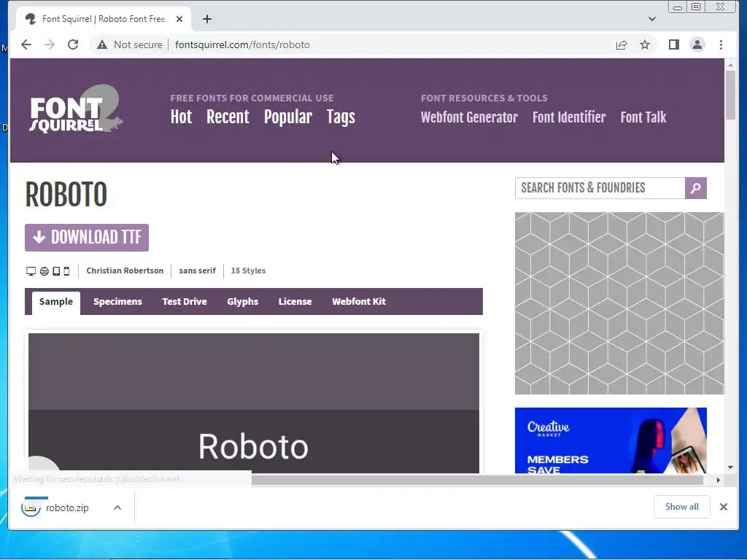Show all downloads
Viewport: 747px width, 560px height.
[682, 507]
